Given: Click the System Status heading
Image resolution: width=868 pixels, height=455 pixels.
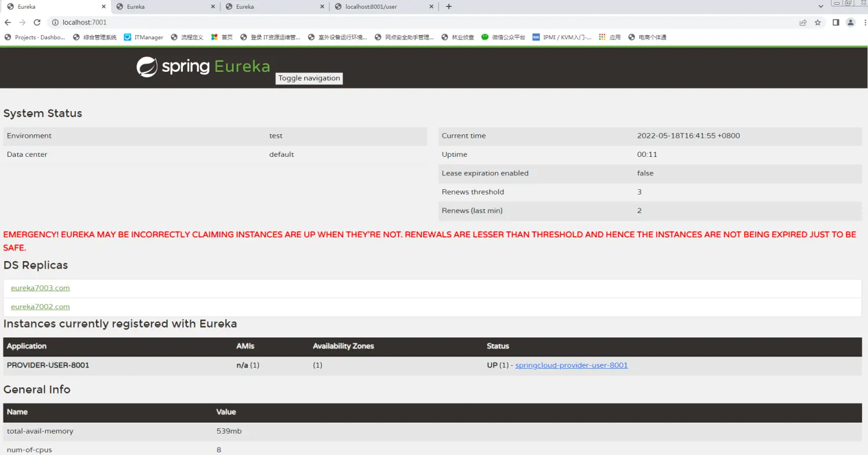Looking at the screenshot, I should [43, 113].
